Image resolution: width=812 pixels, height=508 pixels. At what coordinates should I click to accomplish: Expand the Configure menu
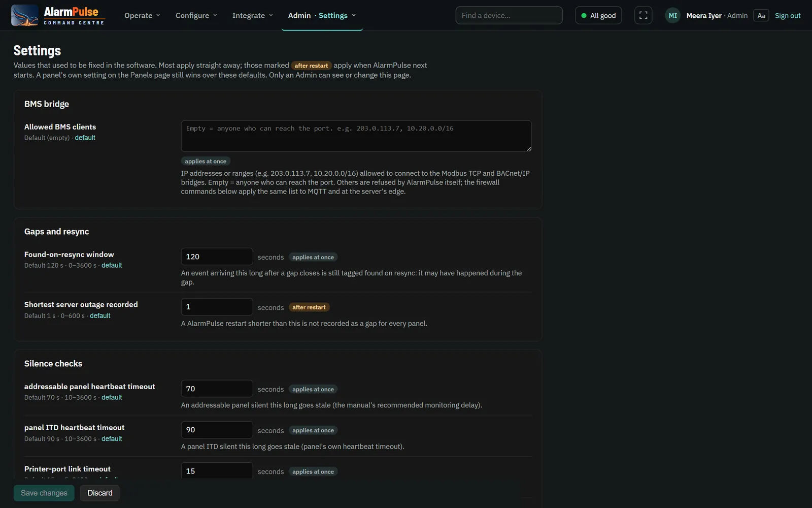(196, 15)
